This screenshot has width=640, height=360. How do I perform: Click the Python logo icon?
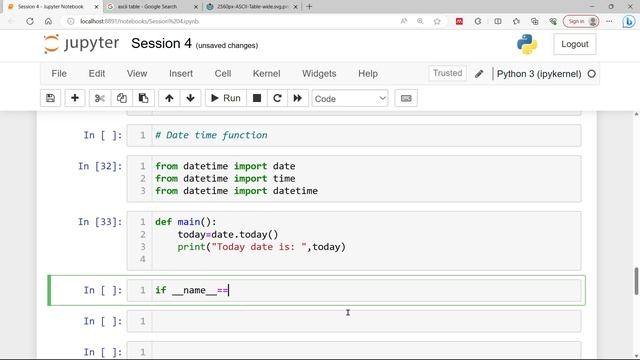pyautogui.click(x=527, y=44)
